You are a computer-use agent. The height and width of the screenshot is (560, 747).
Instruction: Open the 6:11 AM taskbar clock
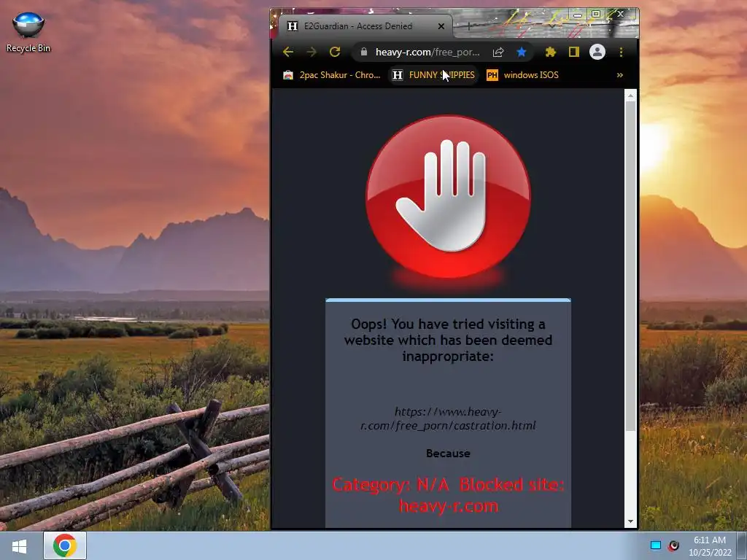710,546
